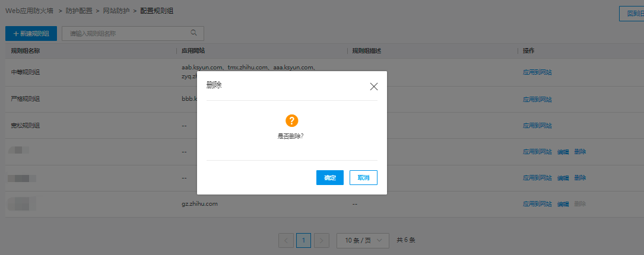Click the 新建规则组 button
Screen dimensions: 644x255
pos(31,34)
